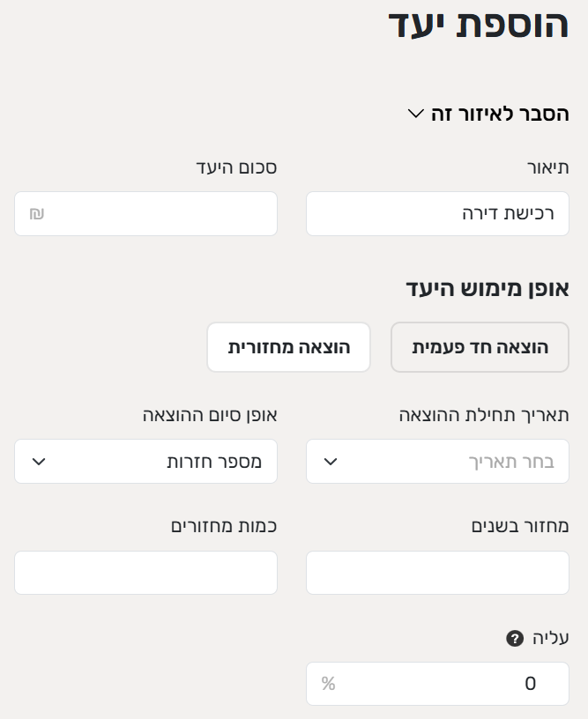
Task: Focus the תיאור field containing רכישת דירה
Action: coord(437,214)
